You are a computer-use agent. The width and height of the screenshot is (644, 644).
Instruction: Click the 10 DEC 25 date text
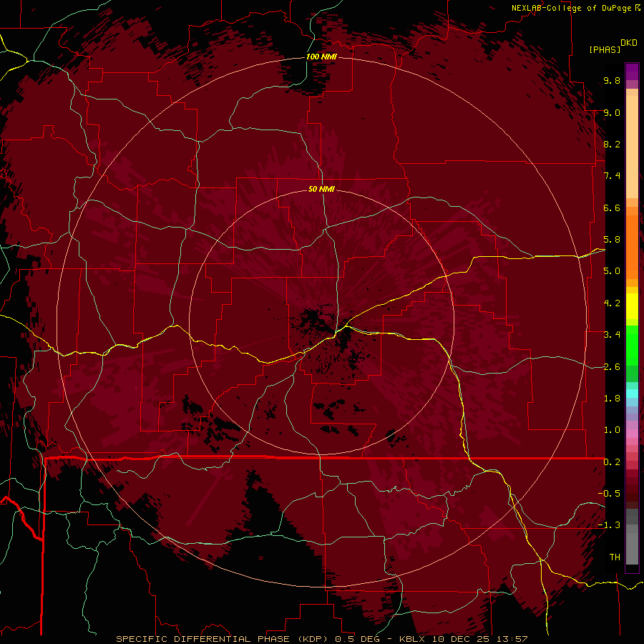(460, 639)
